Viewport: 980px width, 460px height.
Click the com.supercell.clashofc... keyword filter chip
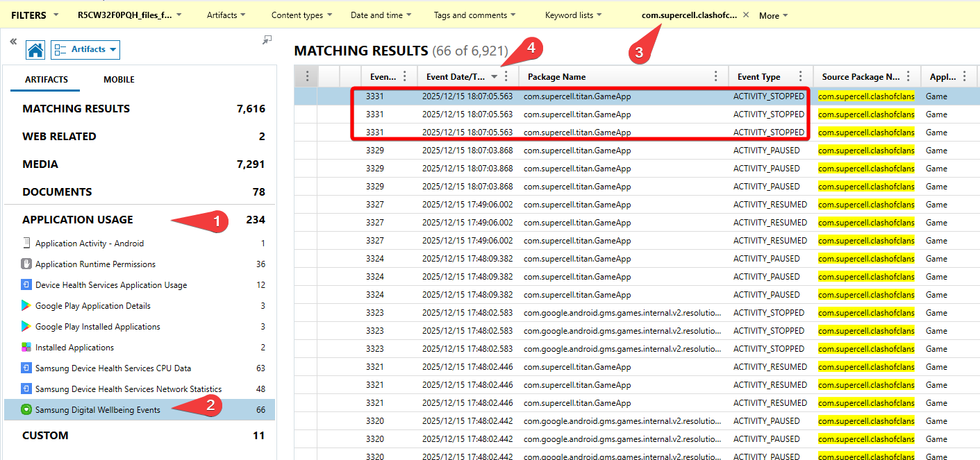[690, 15]
